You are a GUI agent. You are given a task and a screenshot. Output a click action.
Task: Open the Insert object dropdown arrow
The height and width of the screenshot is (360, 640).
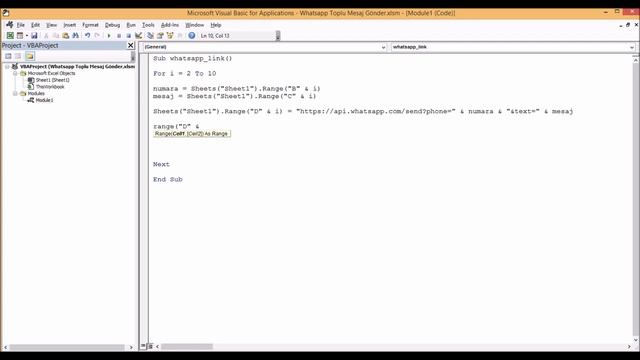tap(27, 36)
